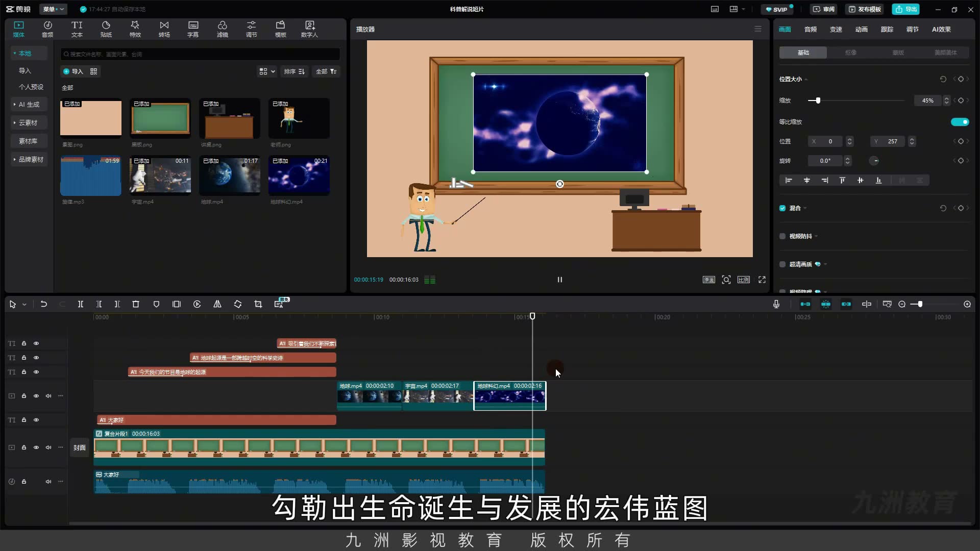Select the 地球.mp4 media thumbnail
980x551 pixels.
point(230,176)
